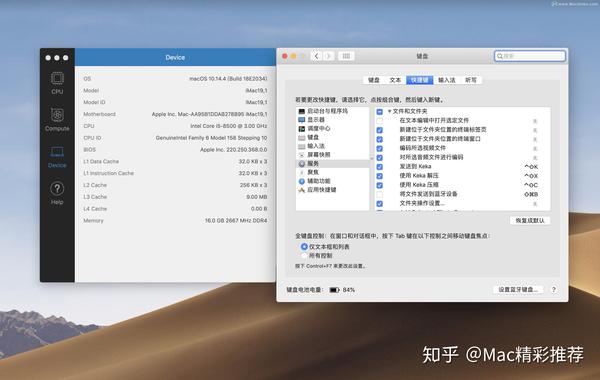This screenshot has height=380, width=600.
Task: Disable the 发送到 Keka service checkbox
Action: [x=380, y=167]
